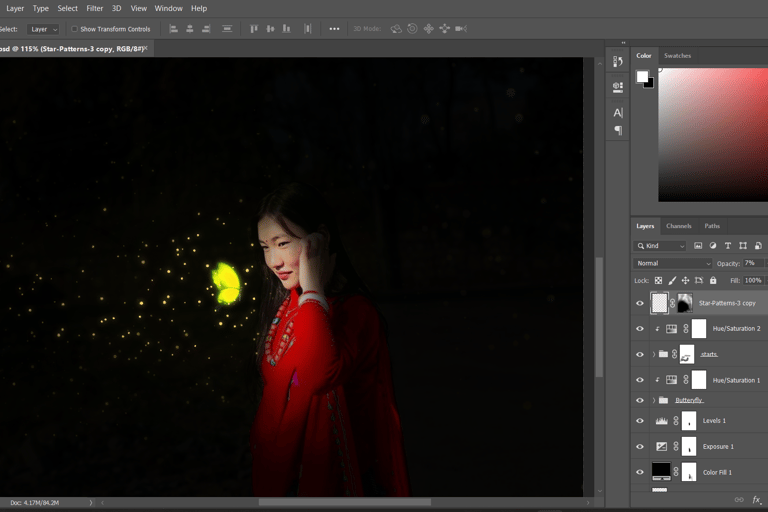The width and height of the screenshot is (768, 512).
Task: Pick a color in the red color field
Action: click(713, 135)
